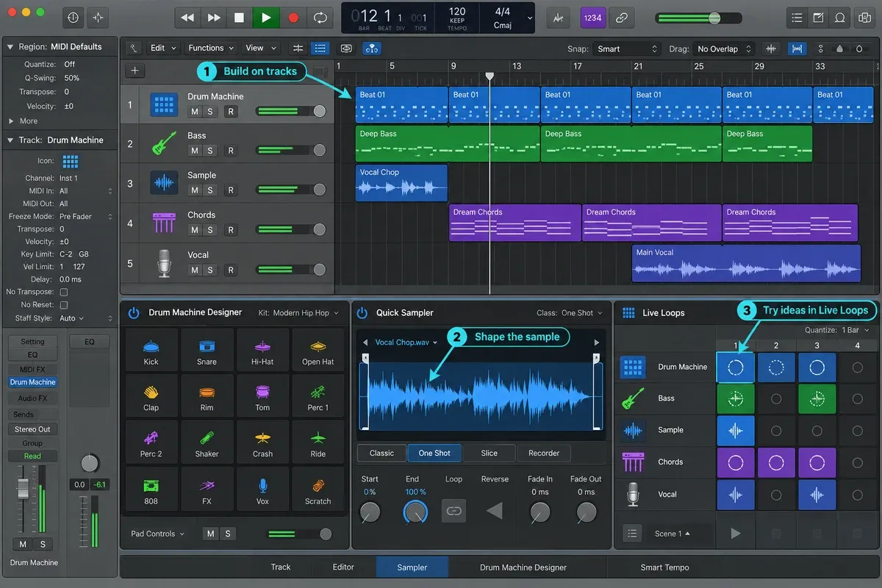Image resolution: width=882 pixels, height=588 pixels.
Task: Toggle the Drum Machine Designer power button
Action: (x=134, y=312)
